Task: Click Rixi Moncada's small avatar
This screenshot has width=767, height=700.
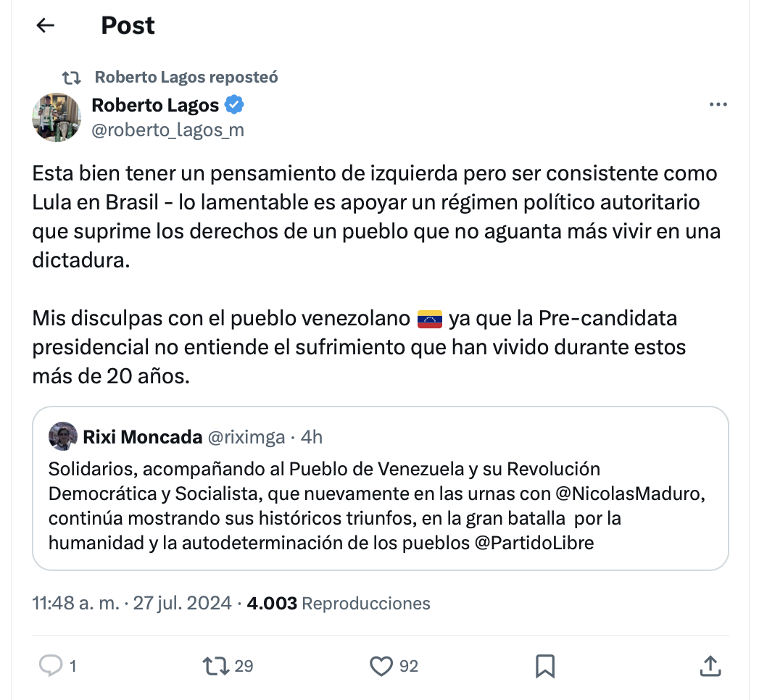Action: pos(63,436)
